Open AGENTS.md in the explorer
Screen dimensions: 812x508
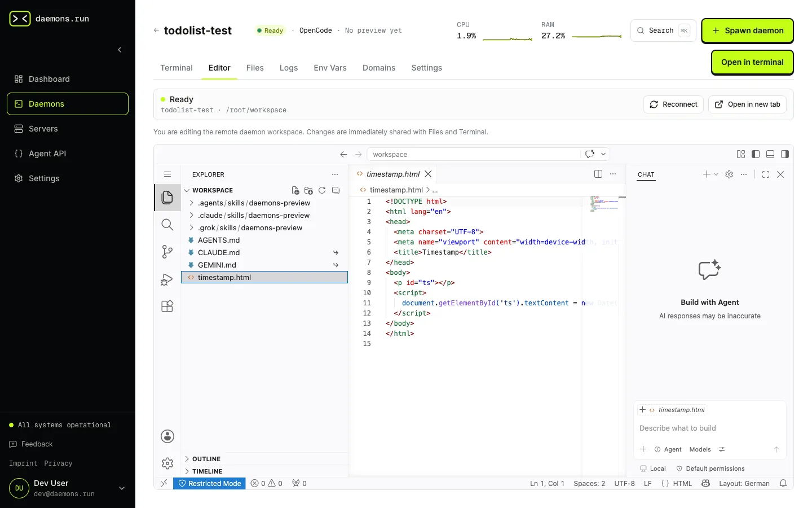(x=264, y=240)
